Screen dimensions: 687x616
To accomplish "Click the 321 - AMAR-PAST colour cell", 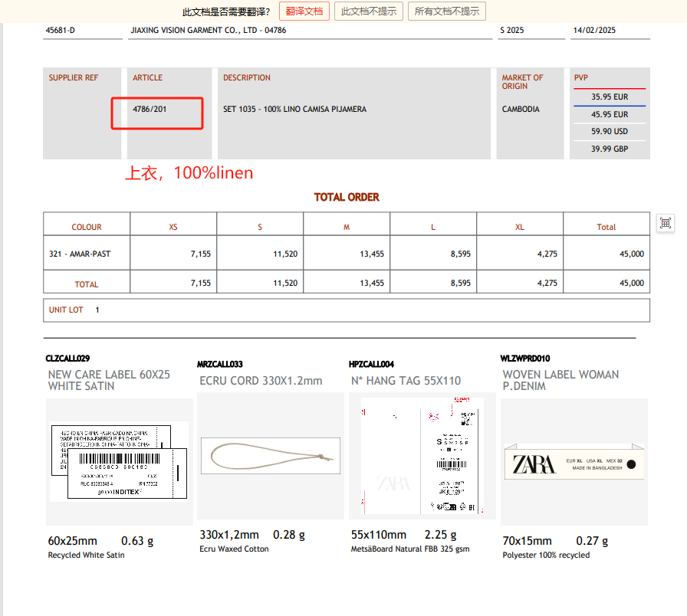I will (x=80, y=254).
